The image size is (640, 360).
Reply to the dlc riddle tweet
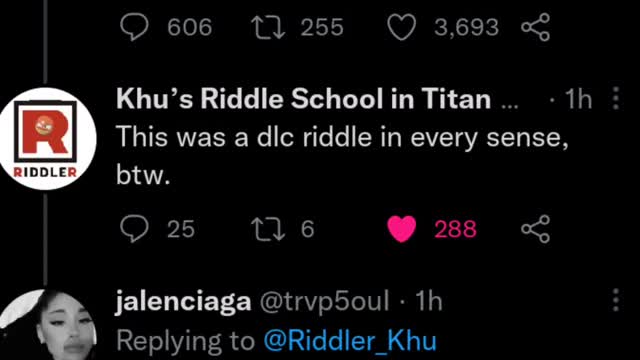pos(134,229)
